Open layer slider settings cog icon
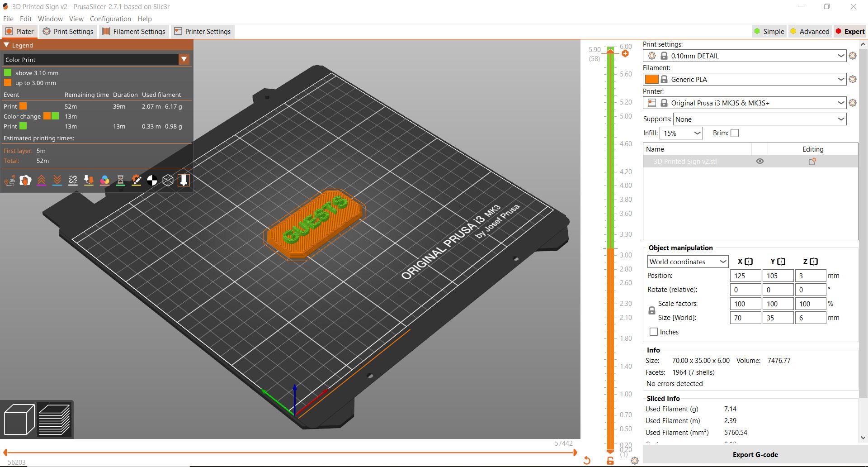 [x=635, y=461]
